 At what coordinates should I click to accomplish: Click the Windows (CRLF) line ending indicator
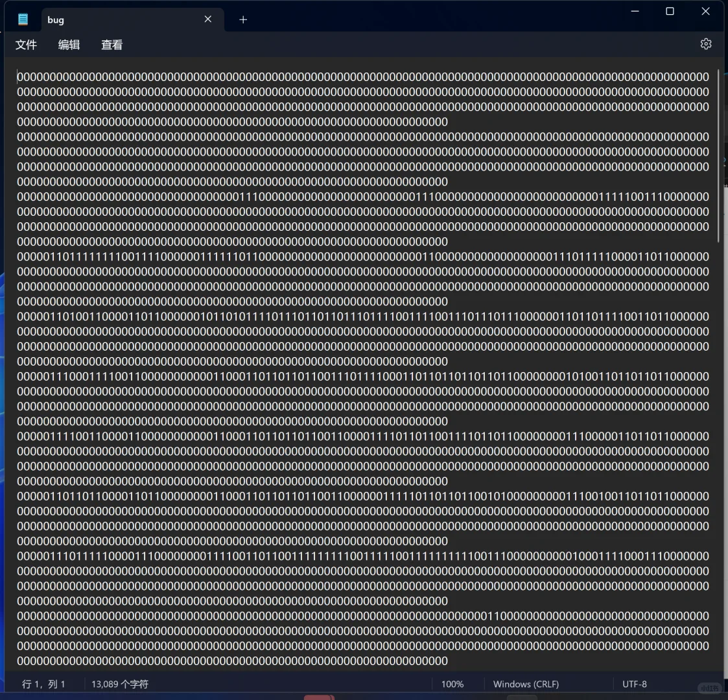click(x=526, y=684)
